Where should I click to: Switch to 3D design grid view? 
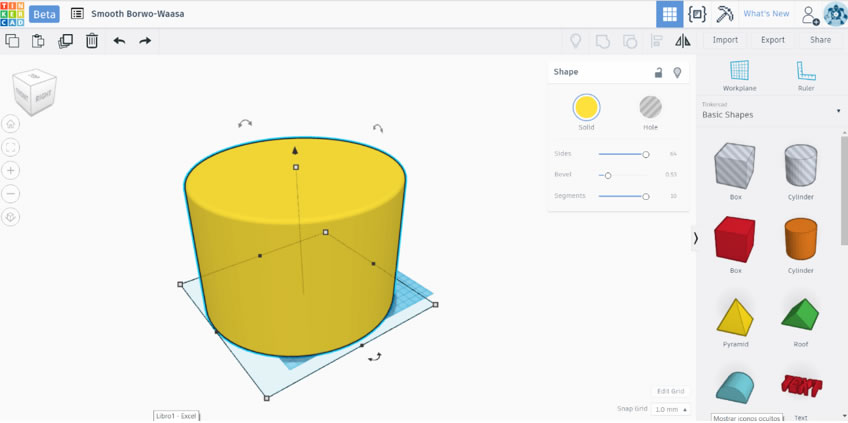tap(670, 14)
